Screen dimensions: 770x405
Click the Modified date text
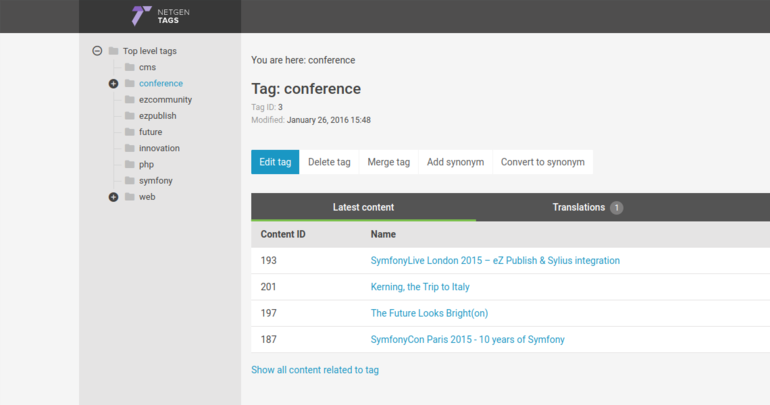(311, 120)
